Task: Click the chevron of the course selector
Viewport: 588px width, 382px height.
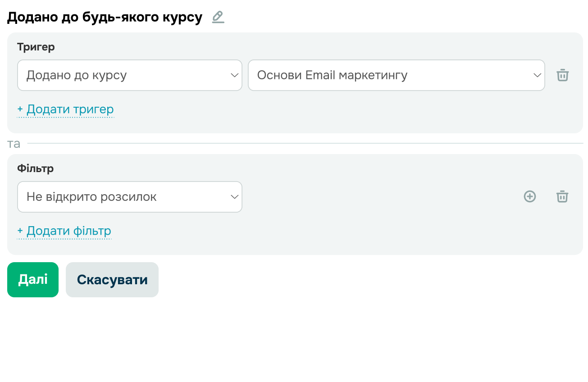Action: tap(537, 75)
